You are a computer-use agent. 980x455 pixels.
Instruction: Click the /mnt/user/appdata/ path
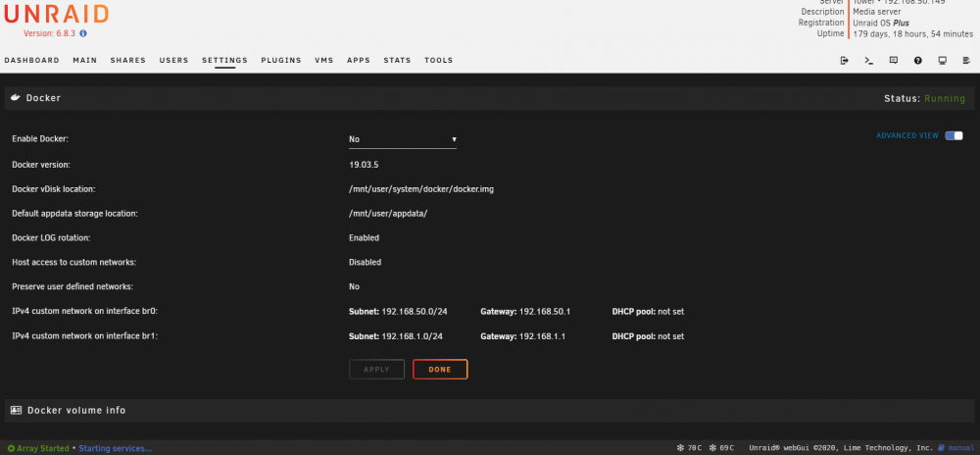(x=388, y=214)
